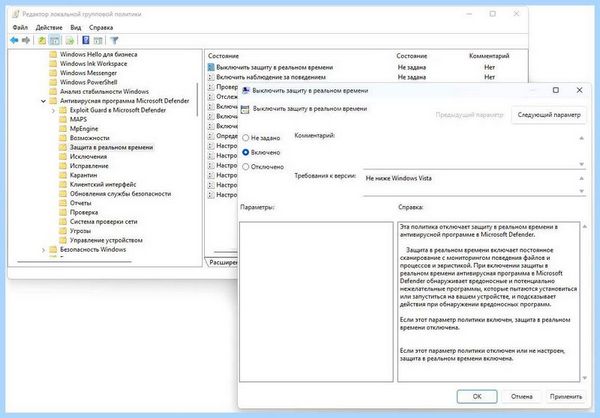This screenshot has width=600, height=418.
Task: Click the export list toolbar icon
Action: coord(70,40)
